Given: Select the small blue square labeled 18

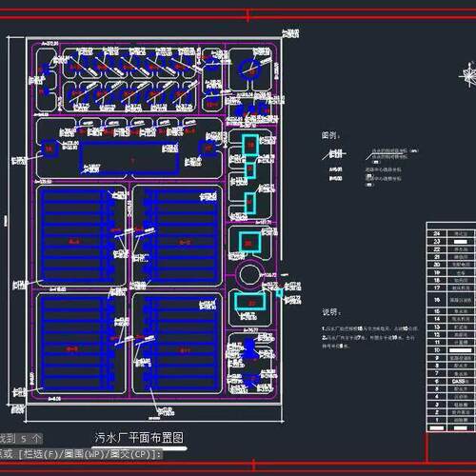Looking at the screenshot, I should 50,149.
